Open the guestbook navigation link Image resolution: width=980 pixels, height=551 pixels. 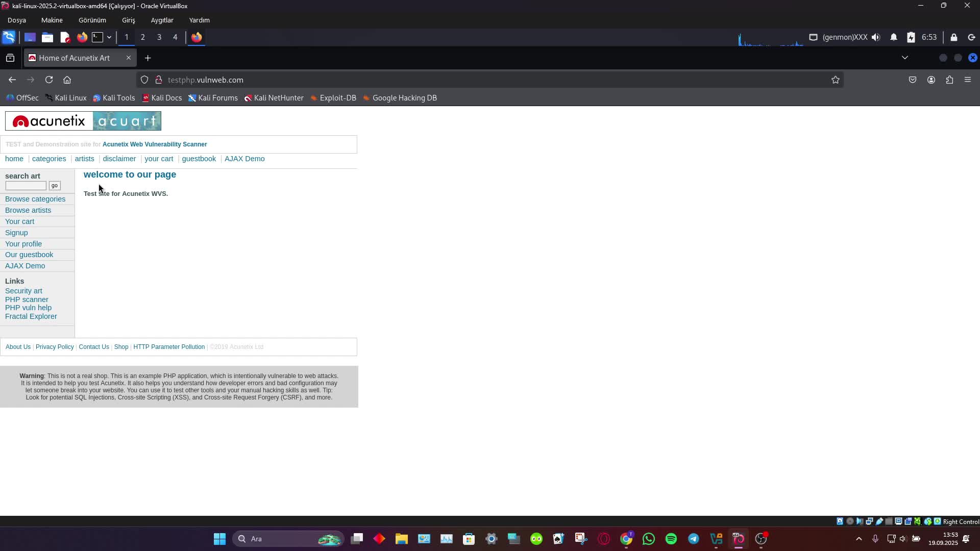[x=199, y=159]
